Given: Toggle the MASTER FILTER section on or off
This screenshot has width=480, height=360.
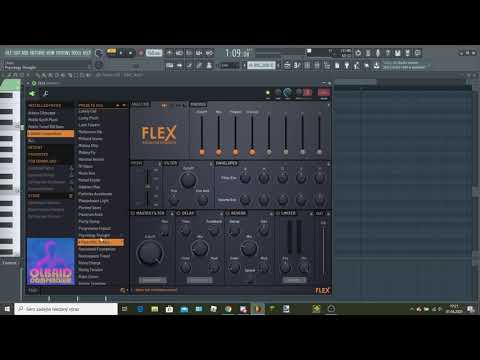Looking at the screenshot, I should pos(132,213).
